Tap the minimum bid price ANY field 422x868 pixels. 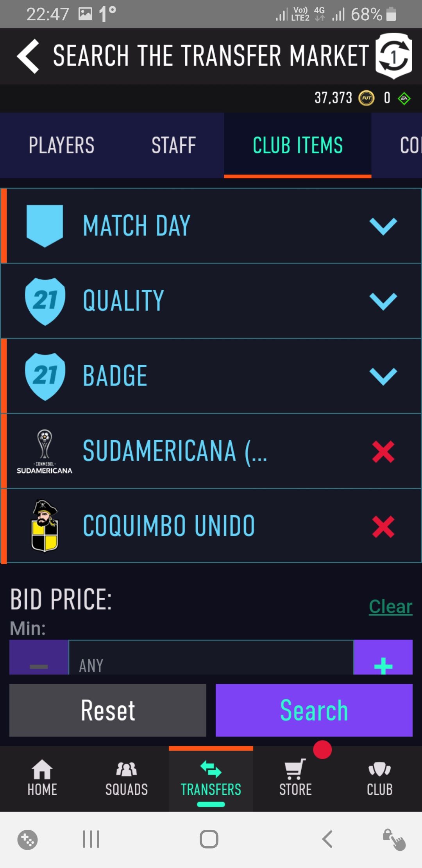(x=211, y=661)
